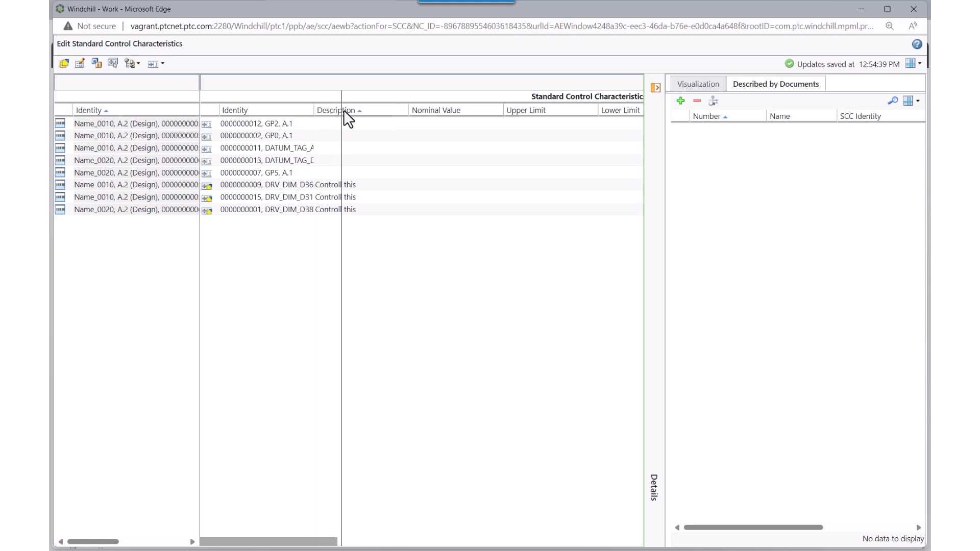Image resolution: width=980 pixels, height=551 pixels.
Task: Click the red minus remove document icon
Action: 697,101
